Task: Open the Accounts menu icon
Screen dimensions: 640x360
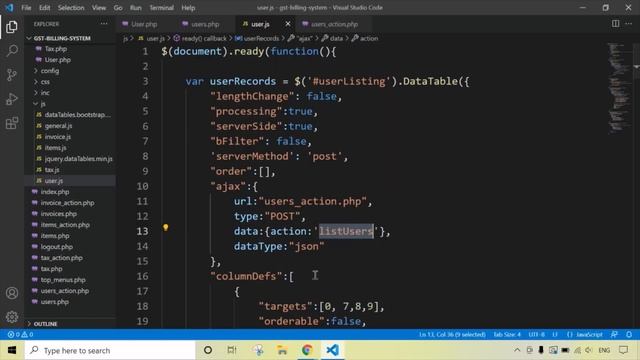Action: click(12, 293)
